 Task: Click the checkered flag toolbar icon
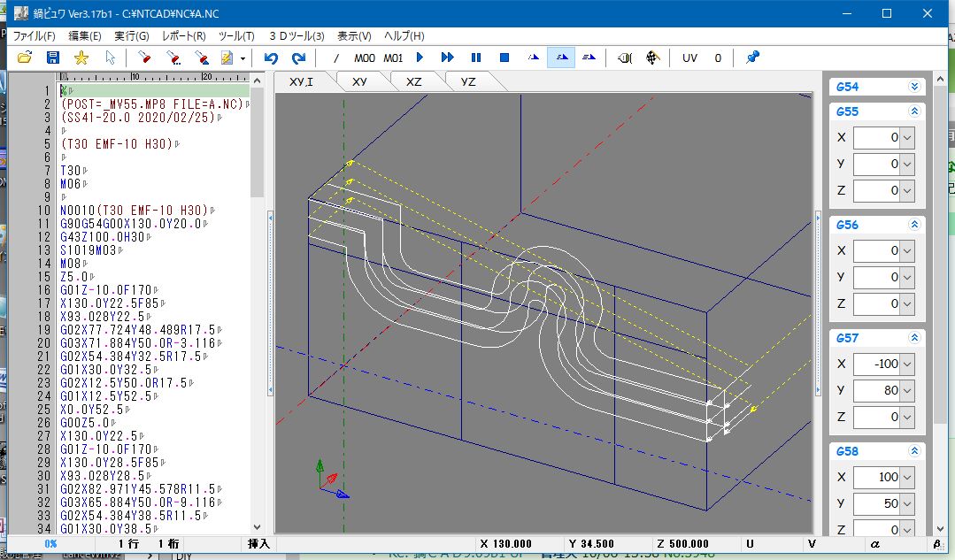click(x=652, y=58)
